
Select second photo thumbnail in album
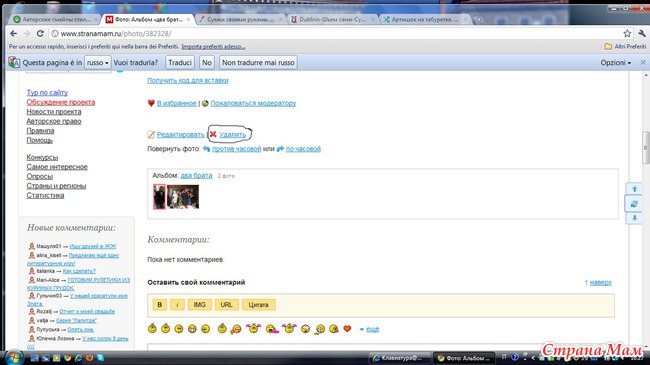click(183, 197)
